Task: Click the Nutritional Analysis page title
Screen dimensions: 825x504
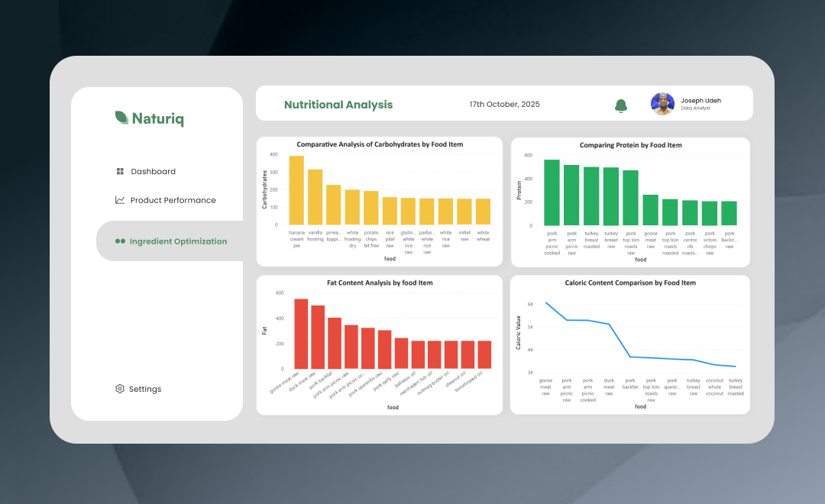Action: click(338, 105)
